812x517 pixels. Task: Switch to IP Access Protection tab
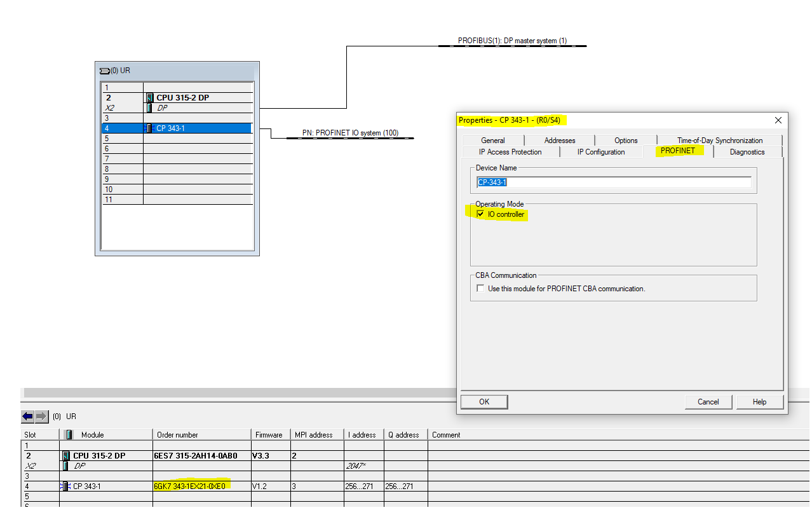point(510,152)
